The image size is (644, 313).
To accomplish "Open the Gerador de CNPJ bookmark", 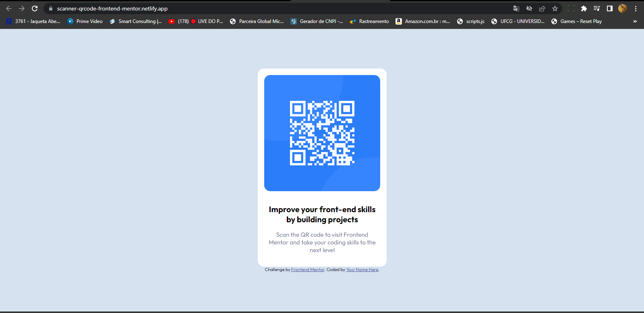I will click(317, 21).
